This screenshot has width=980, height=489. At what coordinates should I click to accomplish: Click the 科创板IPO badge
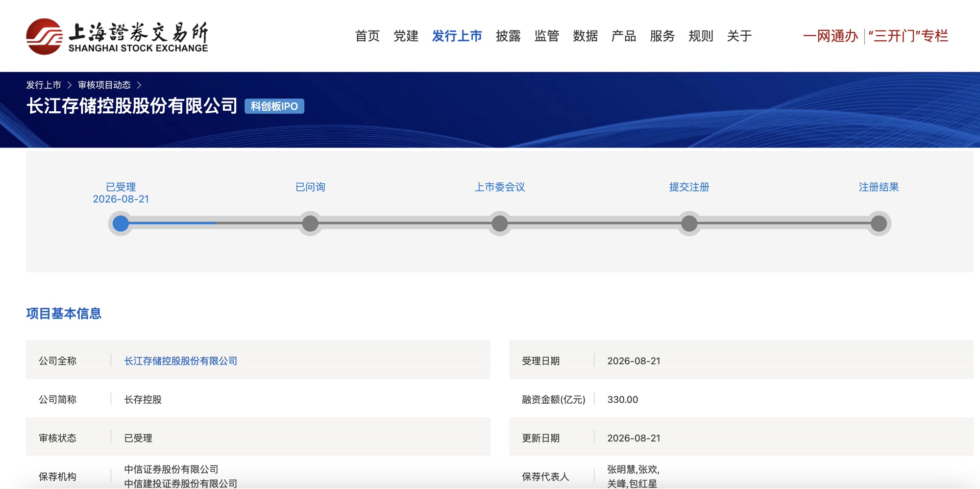click(275, 106)
